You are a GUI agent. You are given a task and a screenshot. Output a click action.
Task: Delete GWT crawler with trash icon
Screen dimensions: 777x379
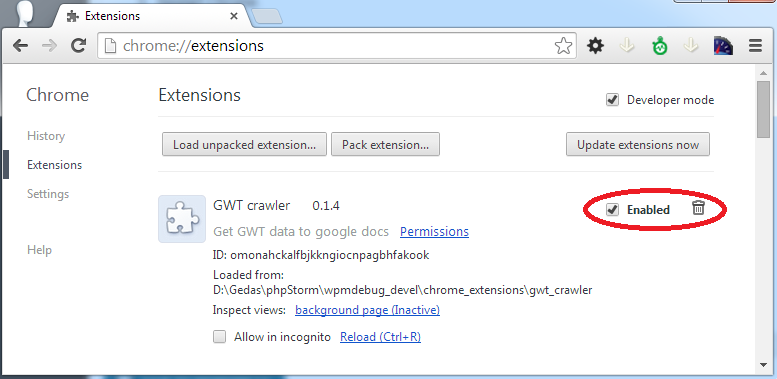click(x=698, y=208)
